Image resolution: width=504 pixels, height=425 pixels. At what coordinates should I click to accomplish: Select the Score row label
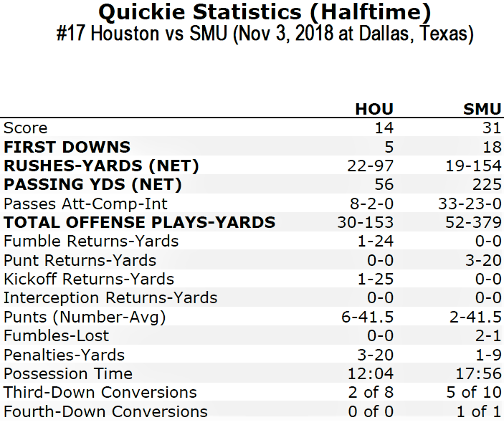click(x=25, y=128)
